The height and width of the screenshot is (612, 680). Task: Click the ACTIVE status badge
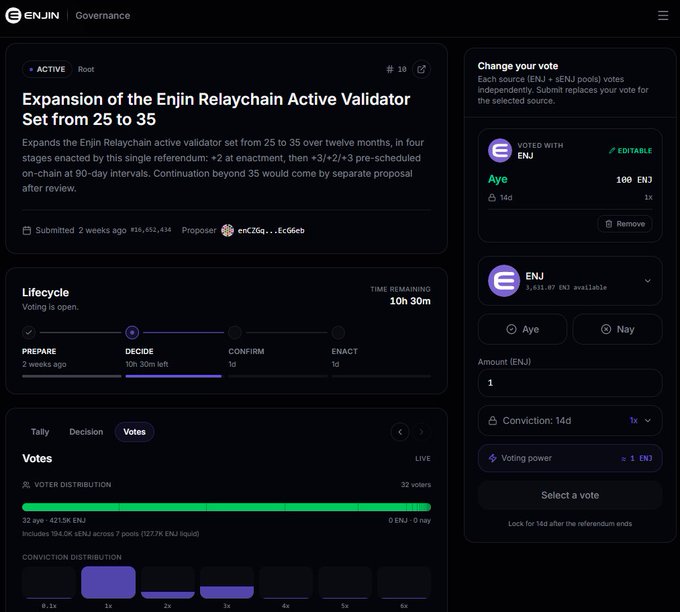(x=47, y=69)
